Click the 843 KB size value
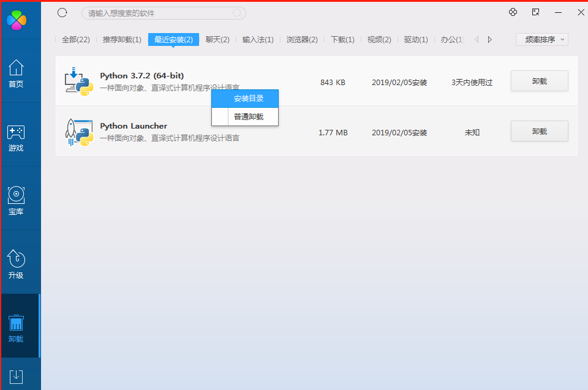This screenshot has width=588, height=390. coord(333,82)
